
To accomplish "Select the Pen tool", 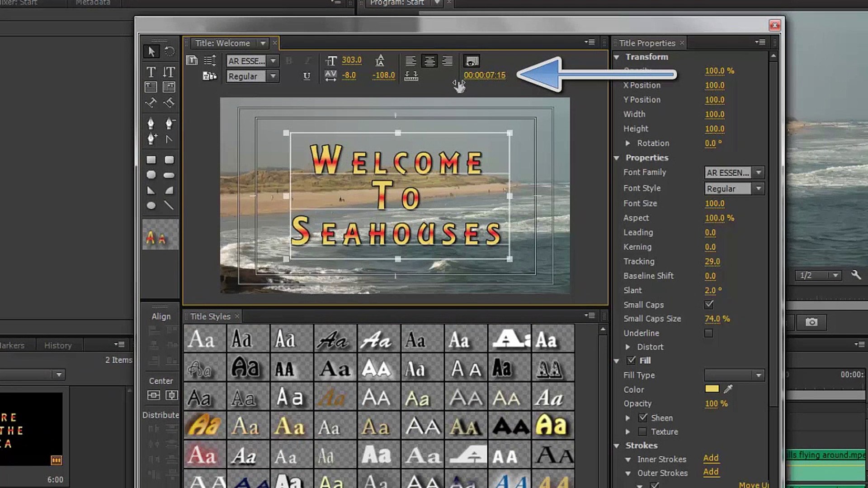I will pos(151,123).
